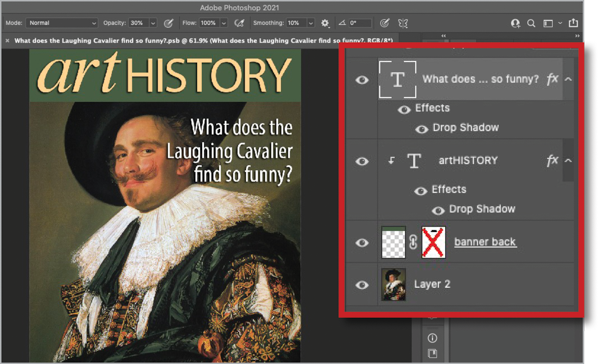599x364 pixels.
Task: Click the workspace switcher icon
Action: (x=548, y=23)
